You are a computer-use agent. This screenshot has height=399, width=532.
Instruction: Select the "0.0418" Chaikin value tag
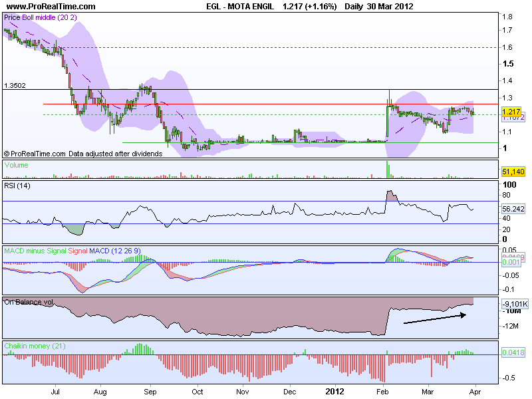[513, 352]
